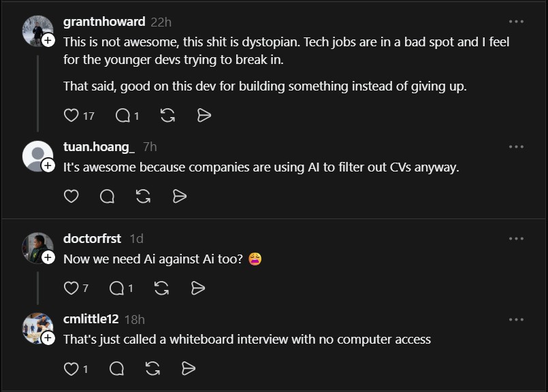Toggle repost on grantnhoward's post
548x392 pixels.
[x=168, y=116]
